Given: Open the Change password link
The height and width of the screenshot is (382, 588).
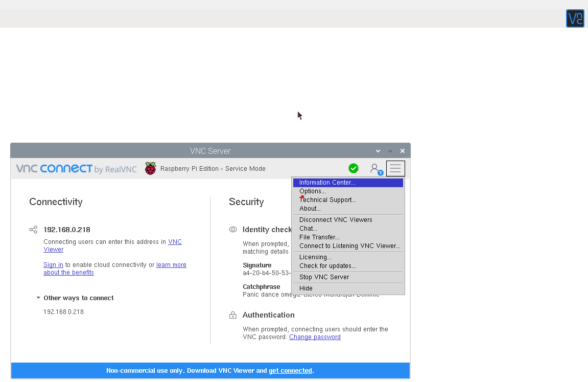Looking at the screenshot, I should (315, 336).
